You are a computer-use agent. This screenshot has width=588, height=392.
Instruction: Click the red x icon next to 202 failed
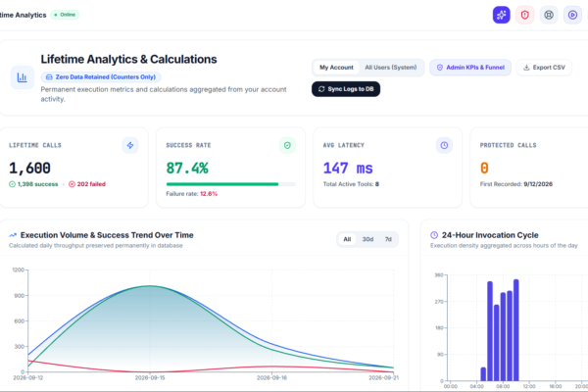[x=72, y=184]
